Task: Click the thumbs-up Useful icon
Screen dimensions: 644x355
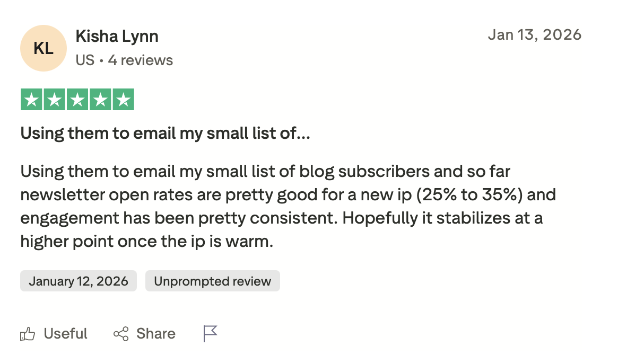Action: pos(28,333)
